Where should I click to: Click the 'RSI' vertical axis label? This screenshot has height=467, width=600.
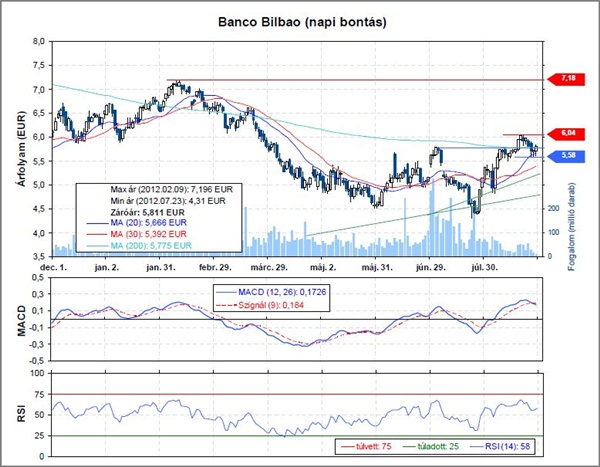22,413
